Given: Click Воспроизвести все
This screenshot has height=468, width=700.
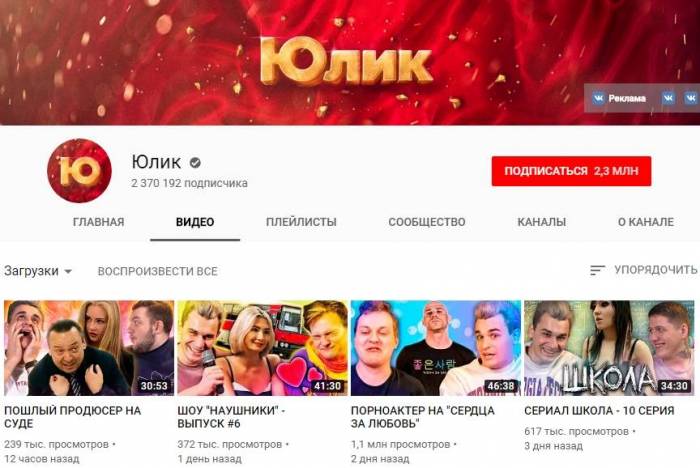Looking at the screenshot, I should (158, 271).
